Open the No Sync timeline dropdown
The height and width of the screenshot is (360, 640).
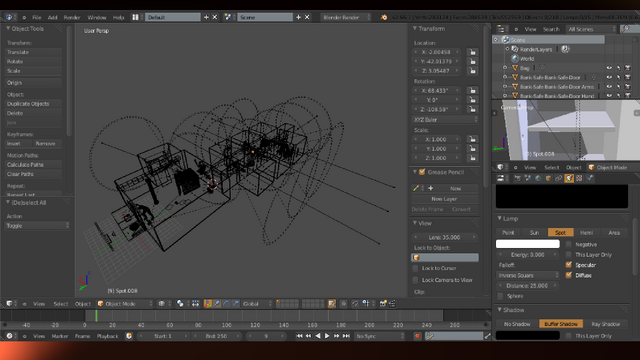pyautogui.click(x=379, y=336)
